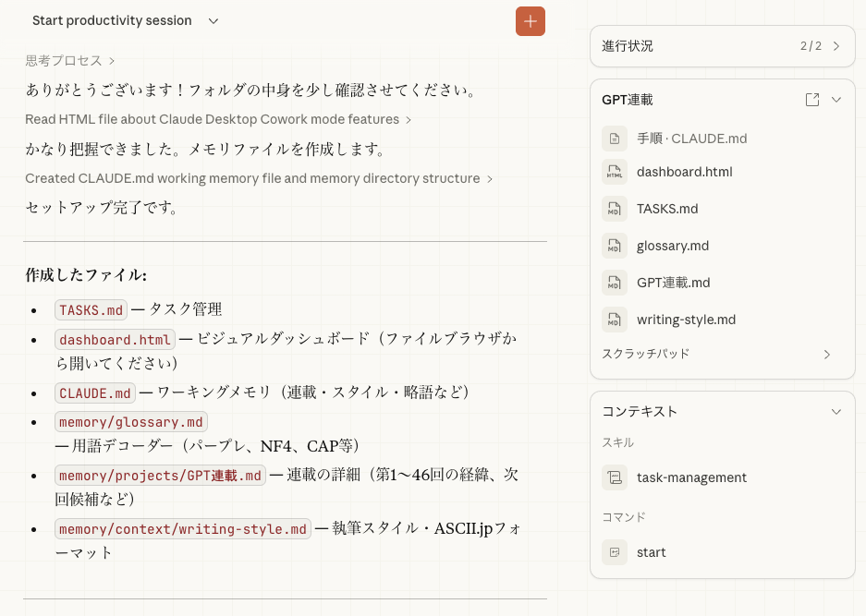This screenshot has width=866, height=616.
Task: Click the task-management skill icon
Action: pos(615,477)
